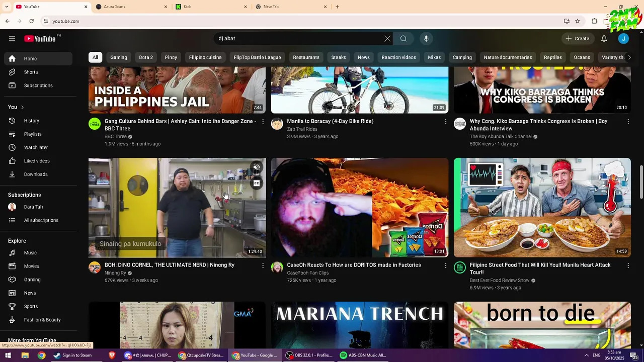Open Subscriptions in the sidebar
The width and height of the screenshot is (644, 362).
point(38,85)
